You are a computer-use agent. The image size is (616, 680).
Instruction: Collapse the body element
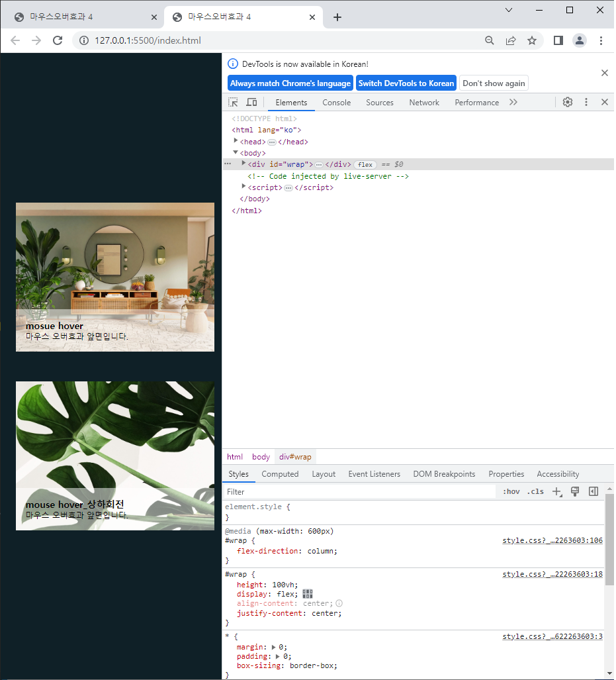236,152
